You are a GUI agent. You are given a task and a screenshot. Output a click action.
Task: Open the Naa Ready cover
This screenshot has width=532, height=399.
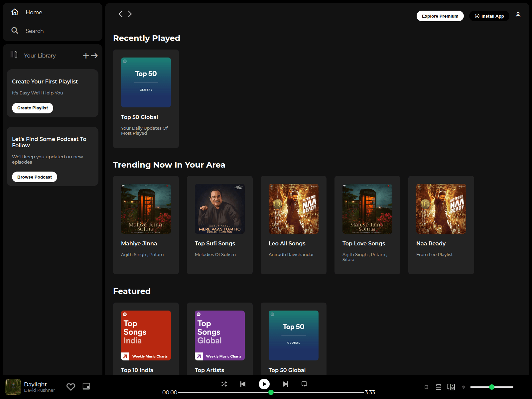[x=441, y=209]
